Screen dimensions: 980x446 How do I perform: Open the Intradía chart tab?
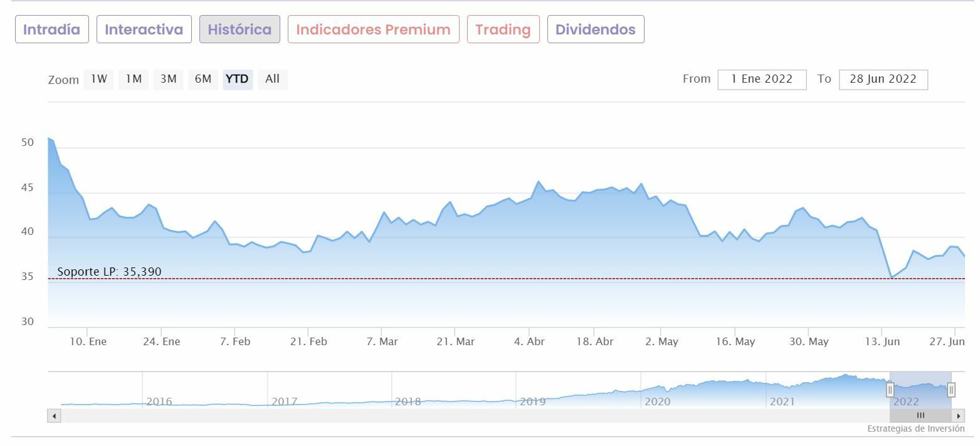(x=52, y=29)
